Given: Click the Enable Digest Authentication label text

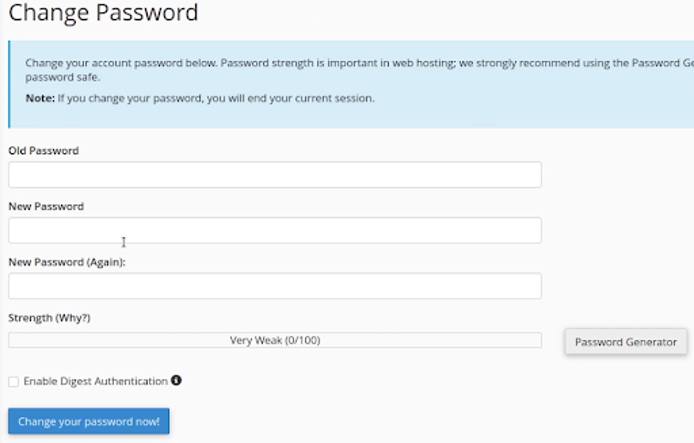Looking at the screenshot, I should pyautogui.click(x=95, y=382).
